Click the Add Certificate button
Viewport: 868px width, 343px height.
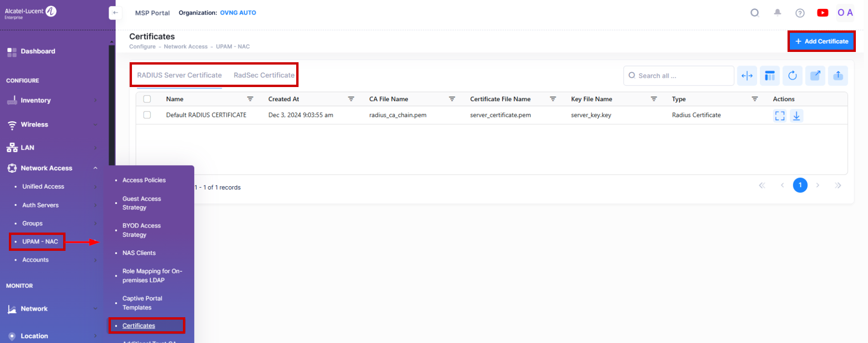point(821,41)
